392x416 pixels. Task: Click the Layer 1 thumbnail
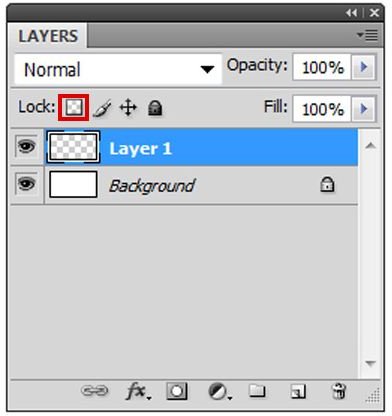click(x=73, y=147)
